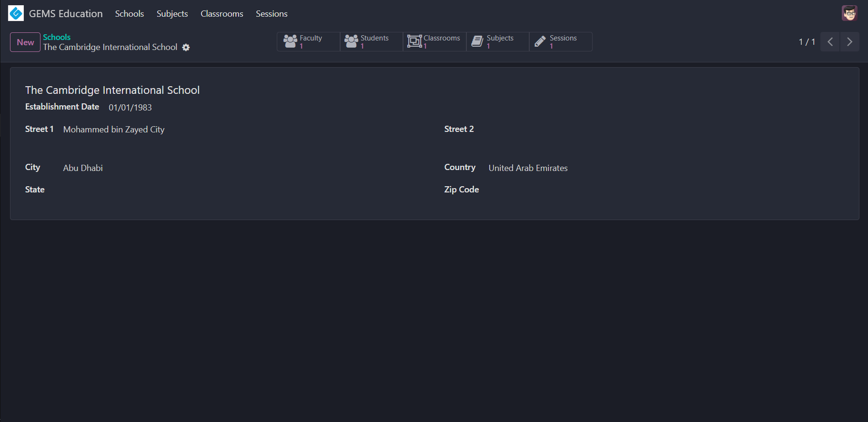The width and height of the screenshot is (868, 422).
Task: Open the Sessions stat button in form header
Action: pos(561,41)
